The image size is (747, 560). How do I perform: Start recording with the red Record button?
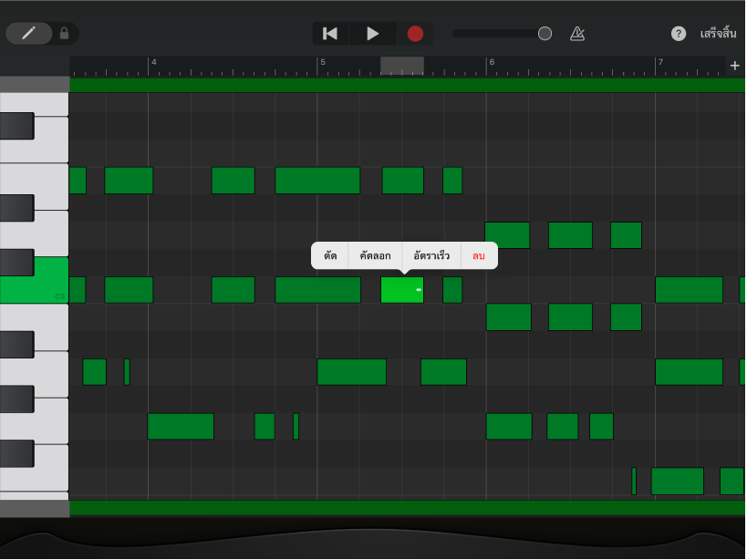415,34
